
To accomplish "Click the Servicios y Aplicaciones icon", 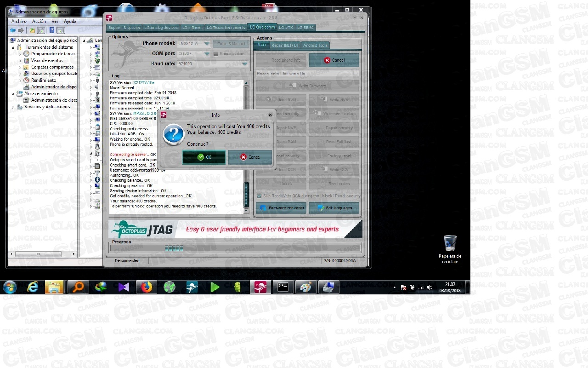I will point(20,107).
